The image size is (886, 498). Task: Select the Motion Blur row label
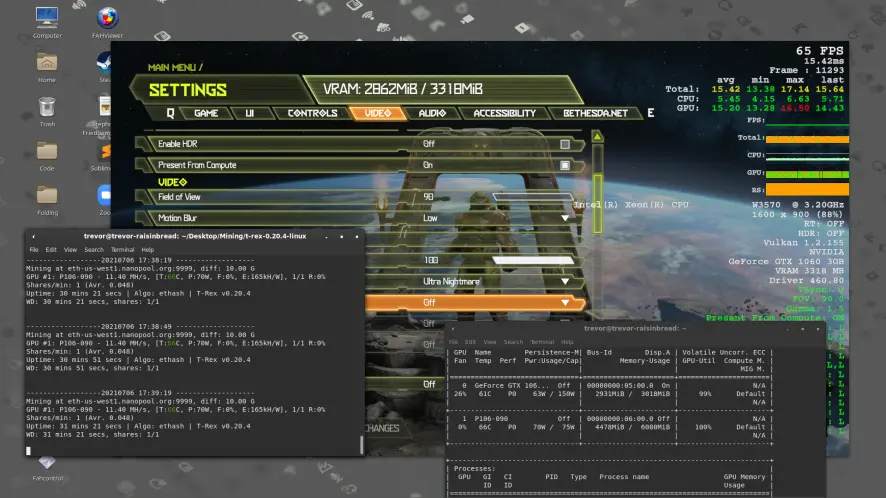[177, 218]
